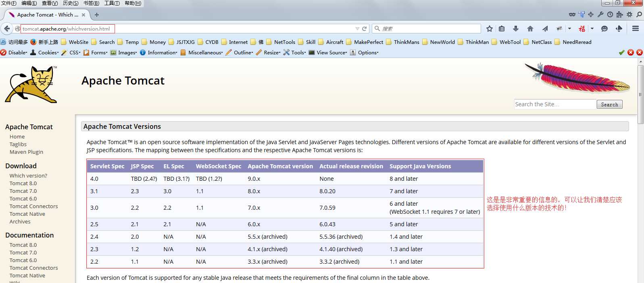Open the 书签(B) menu
This screenshot has width=644, height=283.
[91, 3]
